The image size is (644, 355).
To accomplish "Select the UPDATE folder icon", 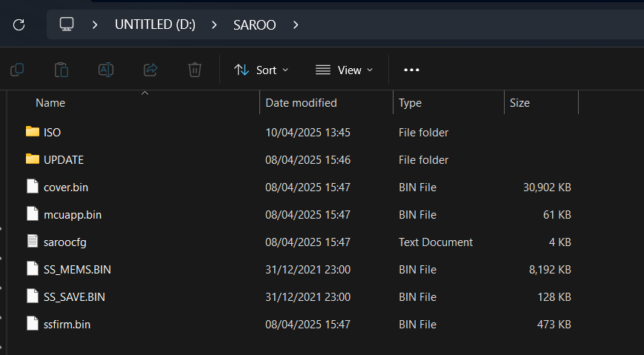I will click(32, 160).
